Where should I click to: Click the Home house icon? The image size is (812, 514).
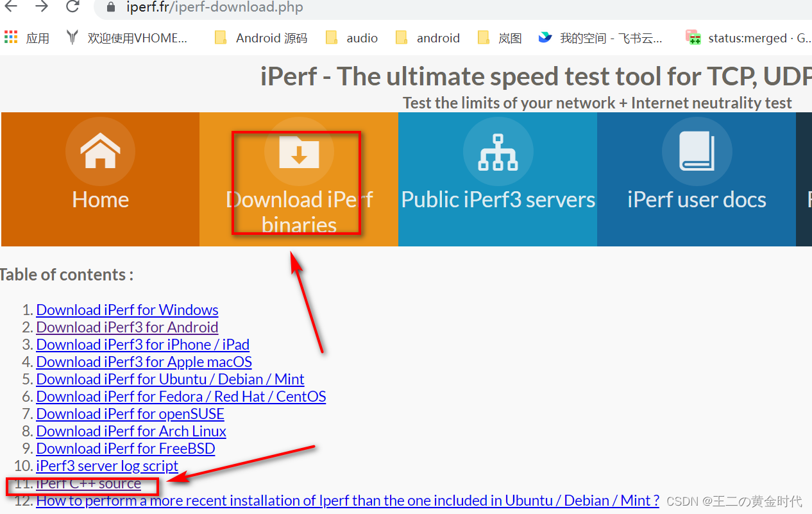100,151
